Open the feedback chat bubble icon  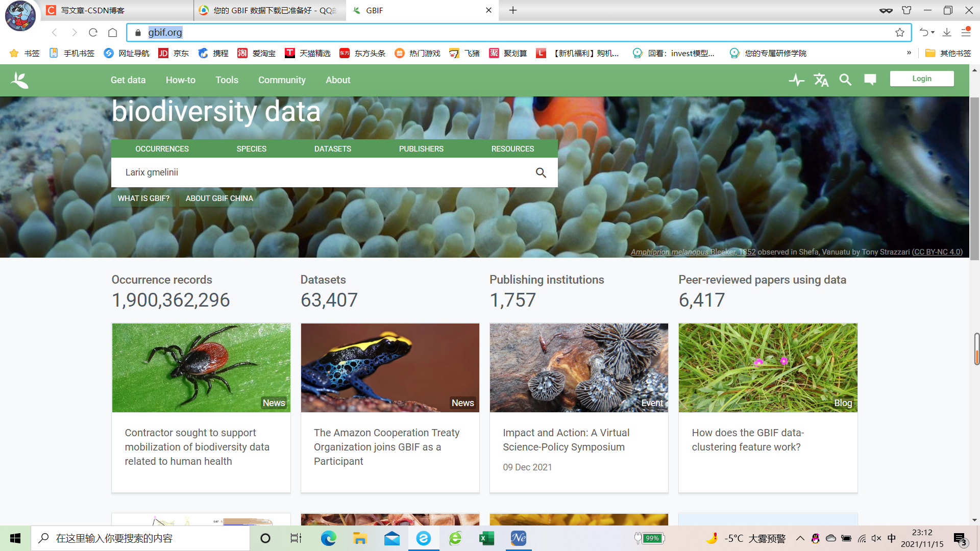point(870,80)
